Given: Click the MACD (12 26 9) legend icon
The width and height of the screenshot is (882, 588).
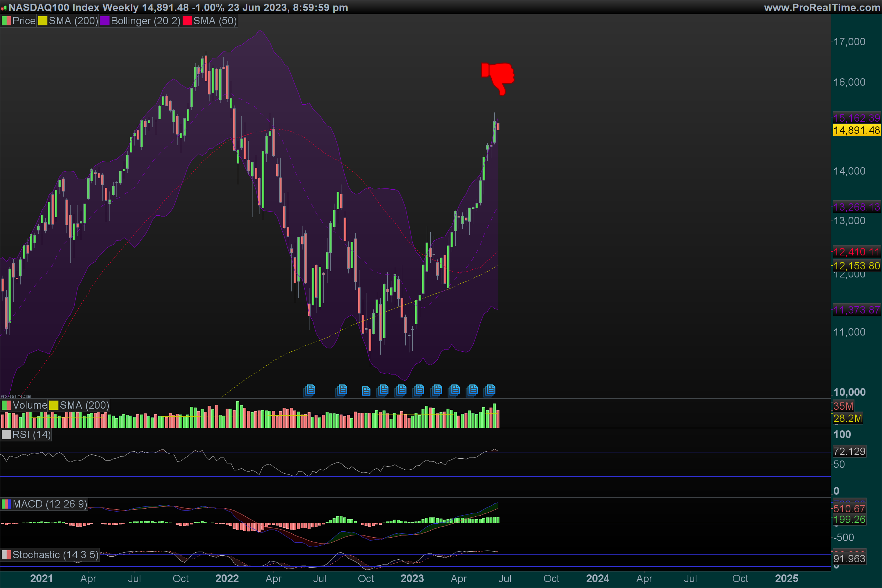Looking at the screenshot, I should pos(6,504).
